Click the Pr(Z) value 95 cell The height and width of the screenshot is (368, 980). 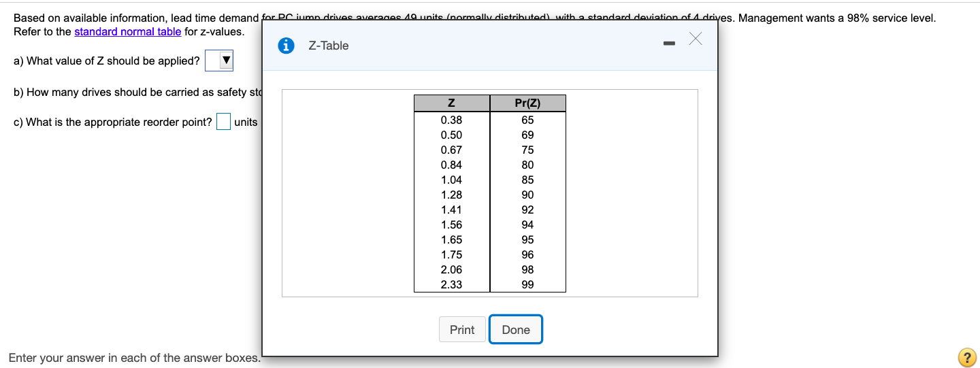[527, 239]
